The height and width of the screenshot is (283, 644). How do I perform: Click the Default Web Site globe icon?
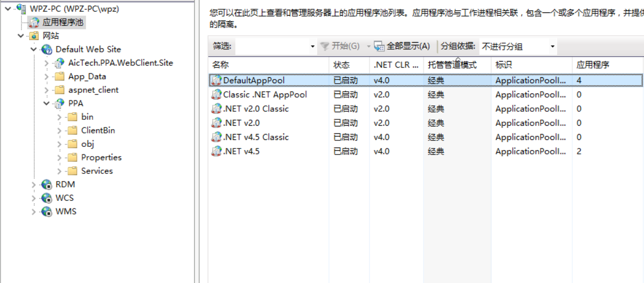[47, 50]
